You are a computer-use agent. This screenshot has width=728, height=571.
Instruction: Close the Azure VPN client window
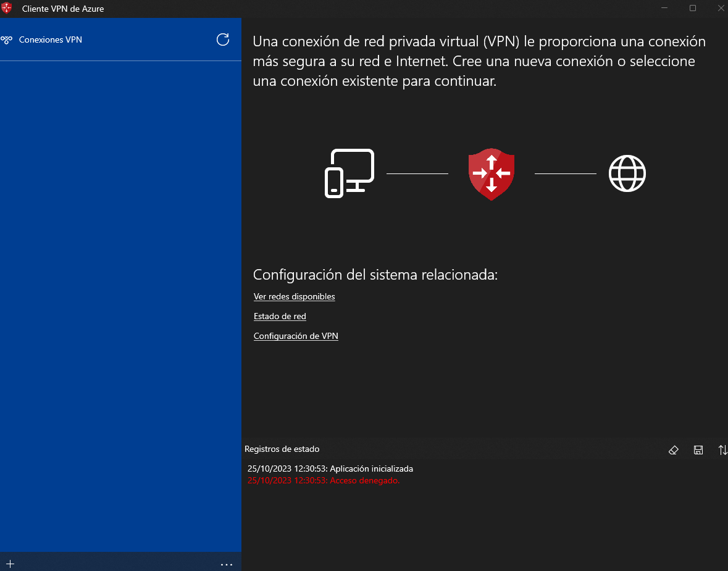tap(721, 8)
